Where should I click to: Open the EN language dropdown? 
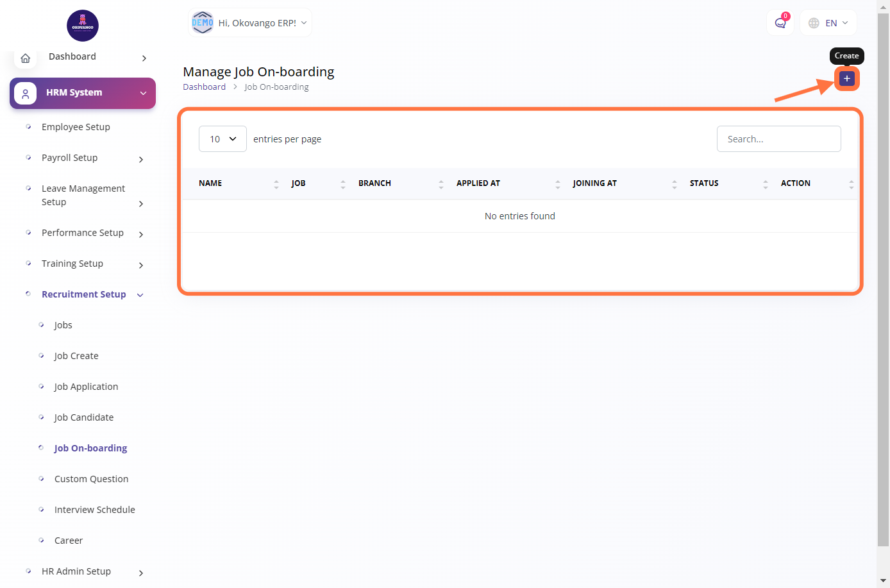[828, 23]
